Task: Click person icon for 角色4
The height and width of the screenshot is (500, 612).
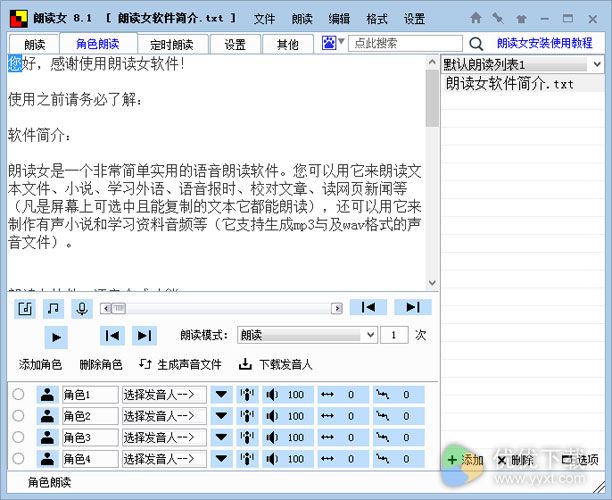Action: point(48,459)
